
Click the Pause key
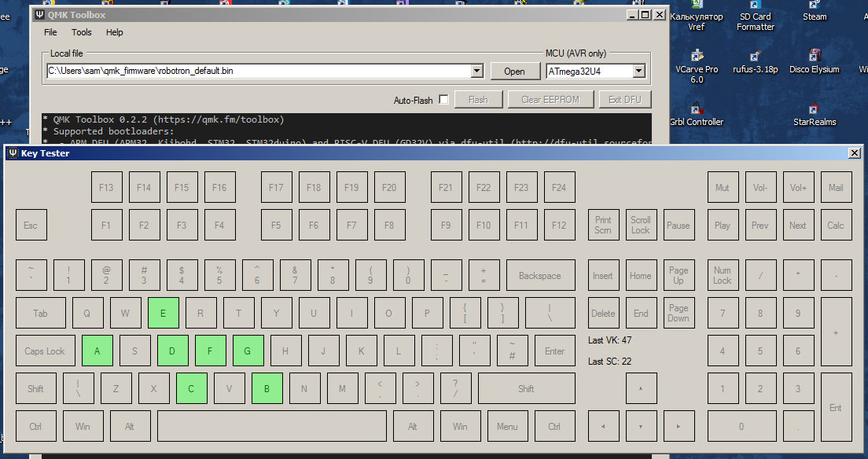coord(679,225)
